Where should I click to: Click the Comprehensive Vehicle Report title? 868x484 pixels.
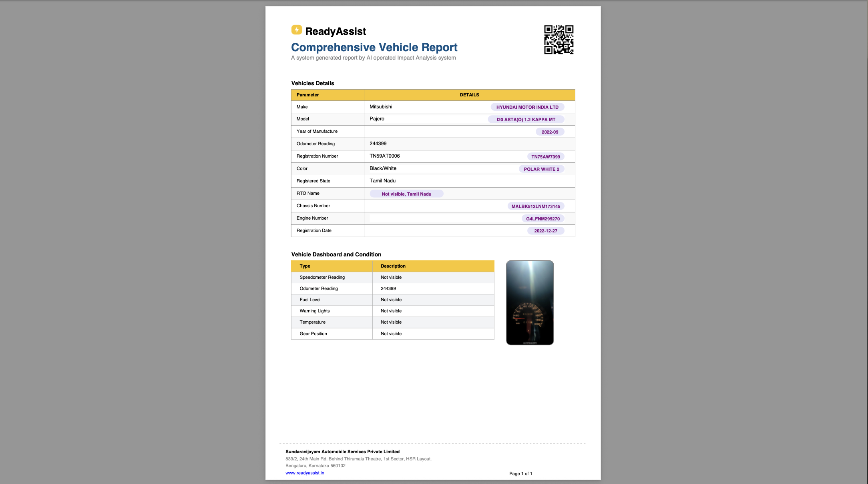(374, 47)
